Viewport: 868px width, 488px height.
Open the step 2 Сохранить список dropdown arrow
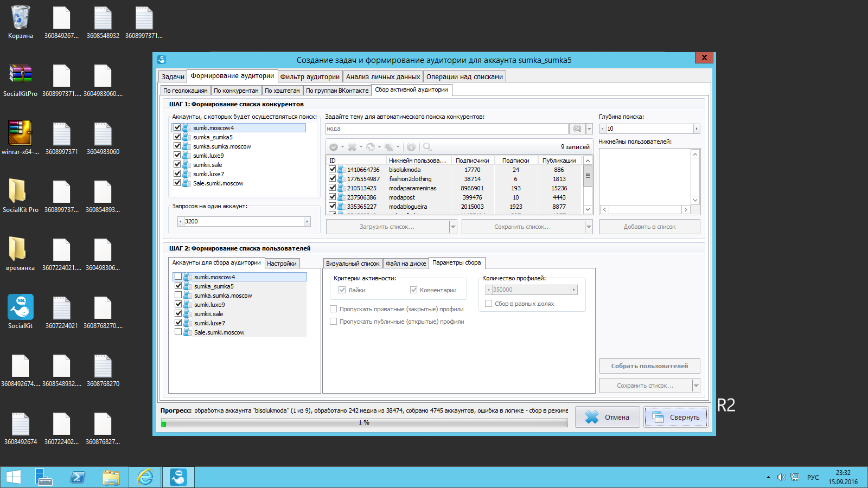696,386
